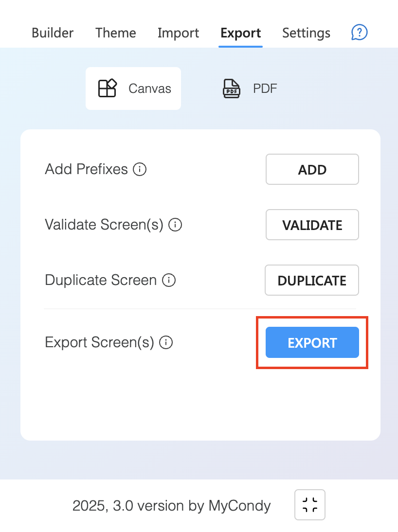
Task: Go to the Settings tab
Action: (x=307, y=33)
